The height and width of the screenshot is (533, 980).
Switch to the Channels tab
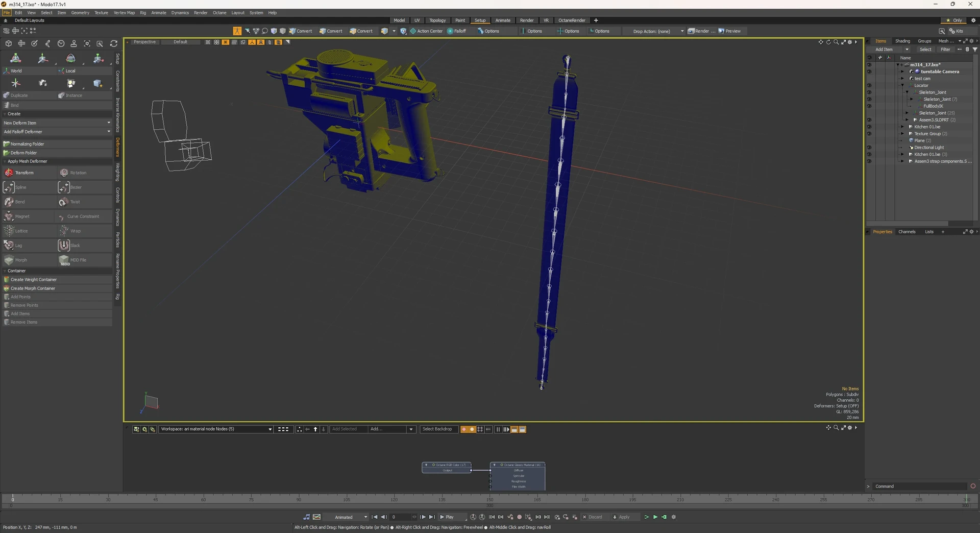point(907,232)
